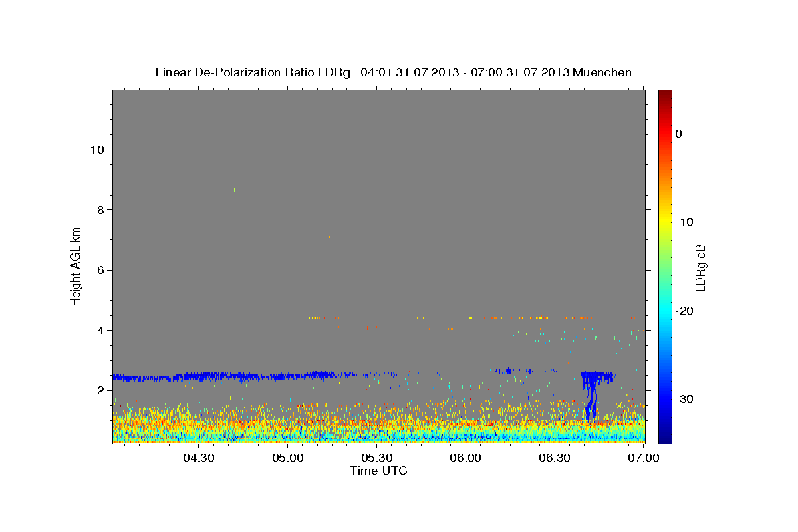Image resolution: width=798 pixels, height=532 pixels.
Task: Click the blue vertical streak near 06:40
Action: point(590,399)
